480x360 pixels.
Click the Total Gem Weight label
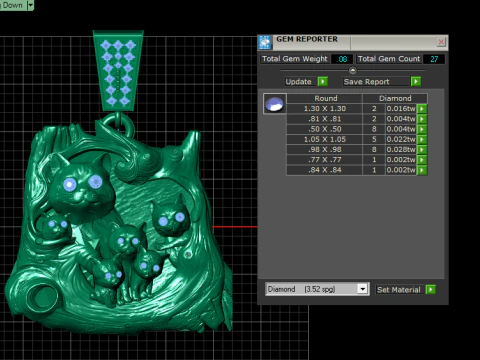click(295, 59)
